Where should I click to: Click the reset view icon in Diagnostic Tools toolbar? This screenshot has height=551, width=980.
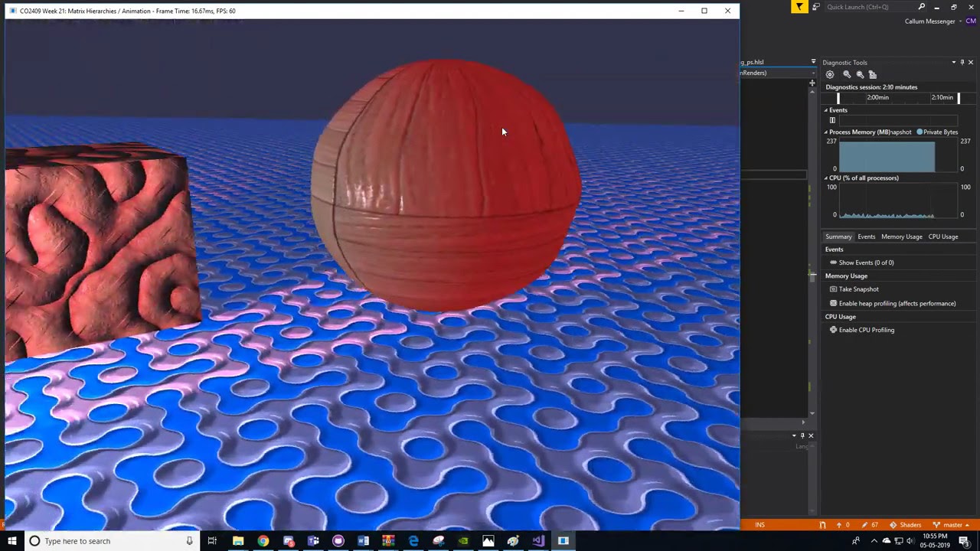tap(872, 74)
